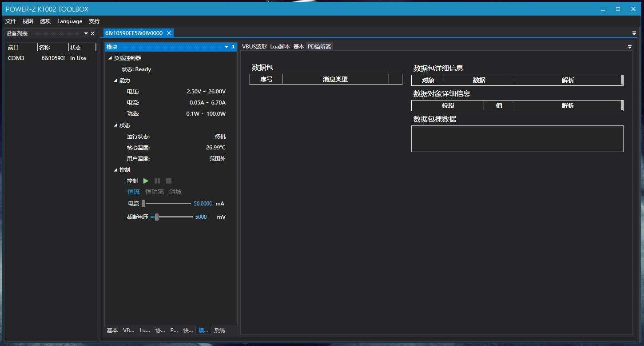Open the Language menu
The width and height of the screenshot is (644, 346).
tap(70, 21)
